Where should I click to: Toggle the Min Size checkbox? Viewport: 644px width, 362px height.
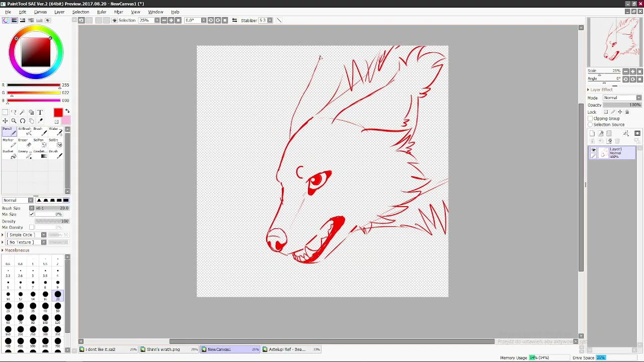pyautogui.click(x=32, y=214)
